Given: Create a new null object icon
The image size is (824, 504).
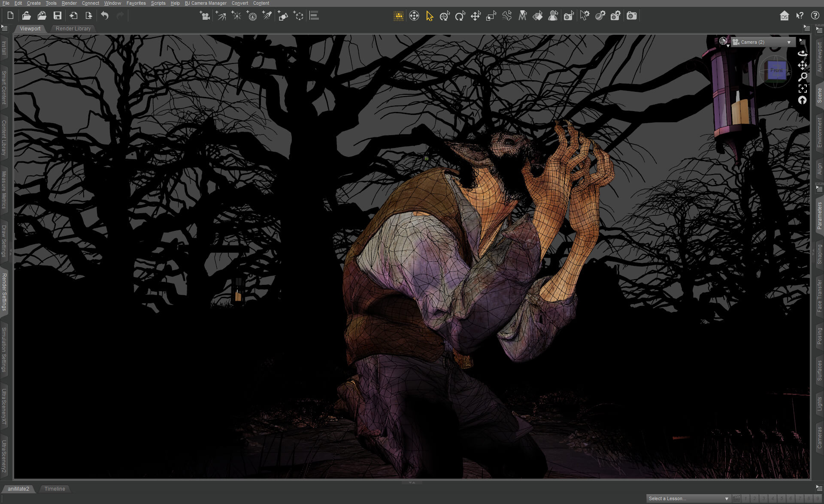Looking at the screenshot, I should click(x=298, y=16).
